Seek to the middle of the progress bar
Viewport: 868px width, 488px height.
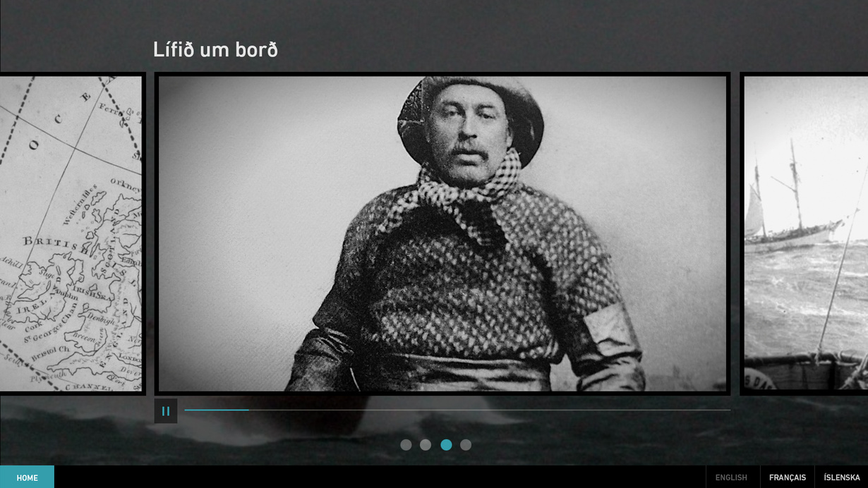(x=457, y=410)
